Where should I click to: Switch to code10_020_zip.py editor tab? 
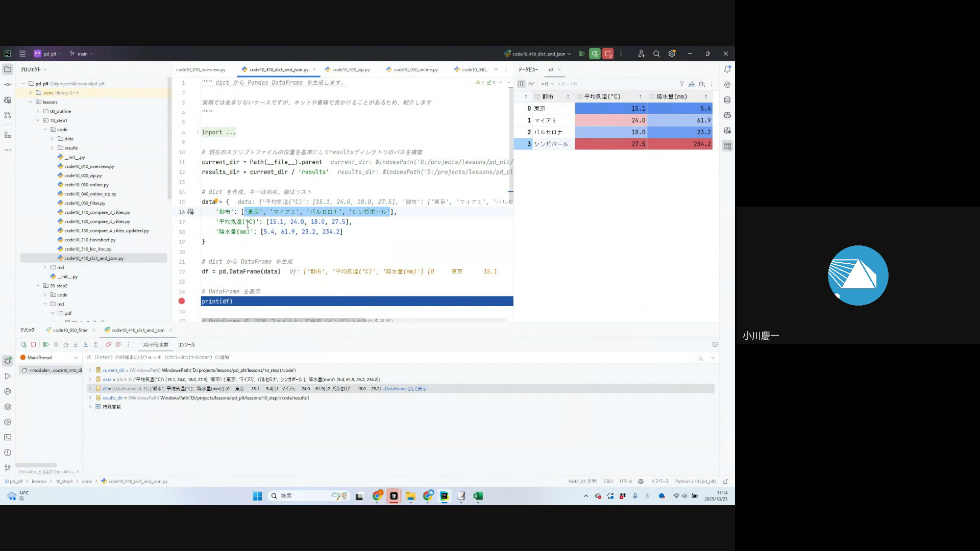click(x=351, y=70)
